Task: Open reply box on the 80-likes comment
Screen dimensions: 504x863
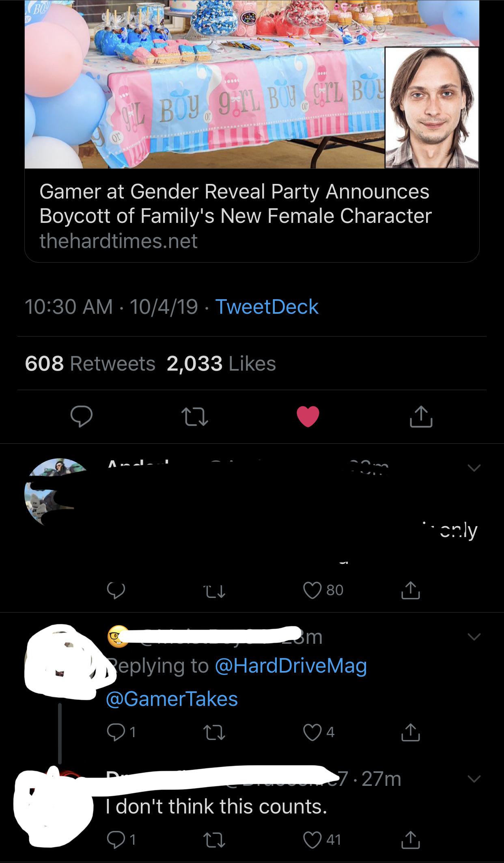Action: point(116,591)
